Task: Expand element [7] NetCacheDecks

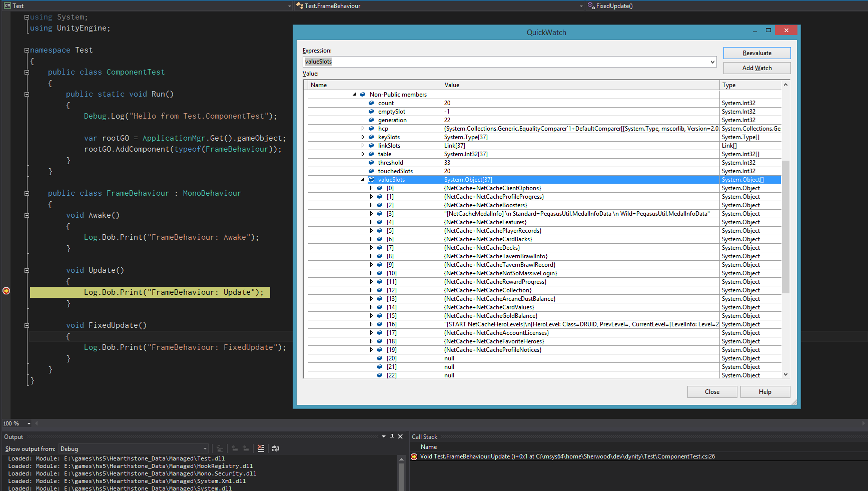Action: 371,248
